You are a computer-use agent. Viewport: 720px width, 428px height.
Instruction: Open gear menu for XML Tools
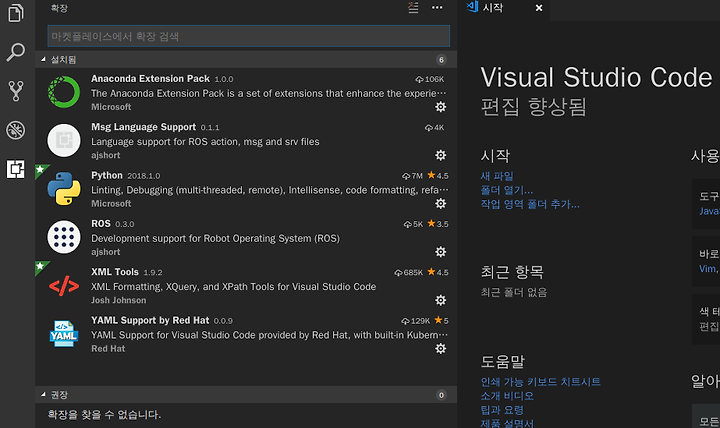pyautogui.click(x=440, y=300)
